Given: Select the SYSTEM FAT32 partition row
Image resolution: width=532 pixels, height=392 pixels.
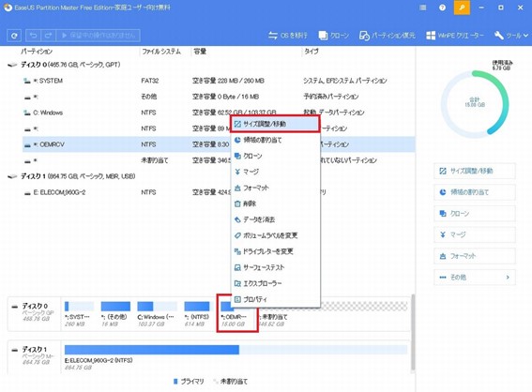Looking at the screenshot, I should coord(219,81).
